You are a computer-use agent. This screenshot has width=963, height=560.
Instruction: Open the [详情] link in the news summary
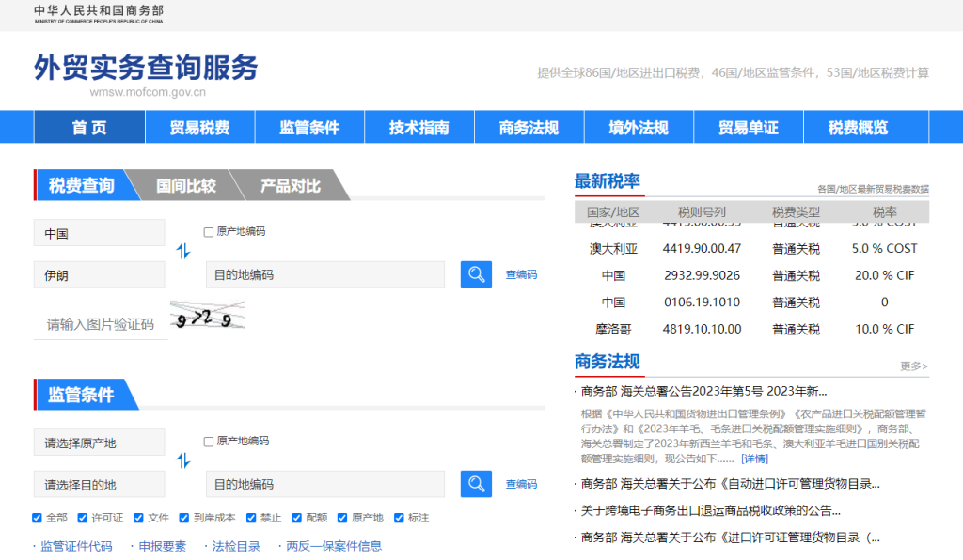(x=755, y=459)
